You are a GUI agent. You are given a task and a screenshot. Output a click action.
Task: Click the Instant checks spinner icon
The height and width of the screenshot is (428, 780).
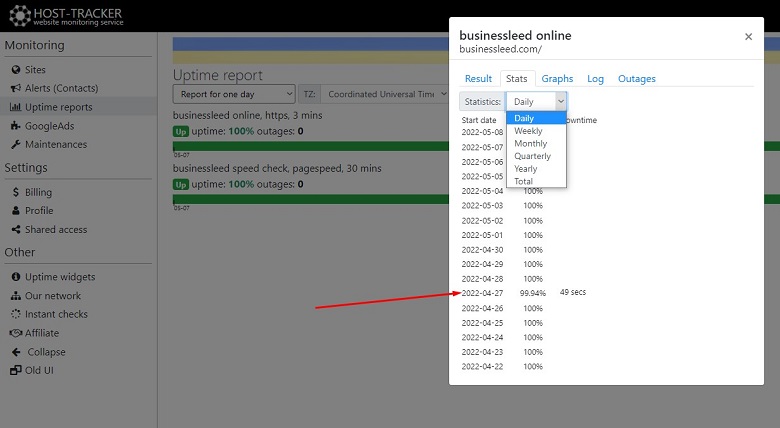[x=16, y=314]
